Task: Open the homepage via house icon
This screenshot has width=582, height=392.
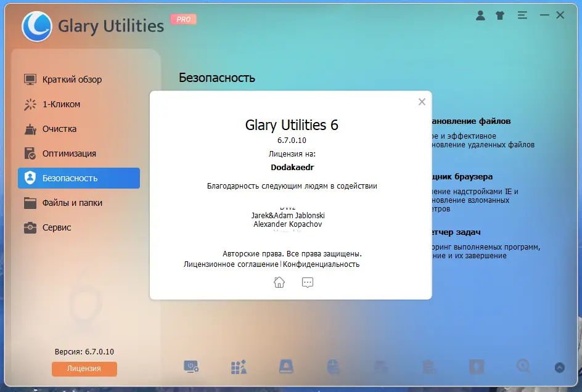Action: pos(279,282)
